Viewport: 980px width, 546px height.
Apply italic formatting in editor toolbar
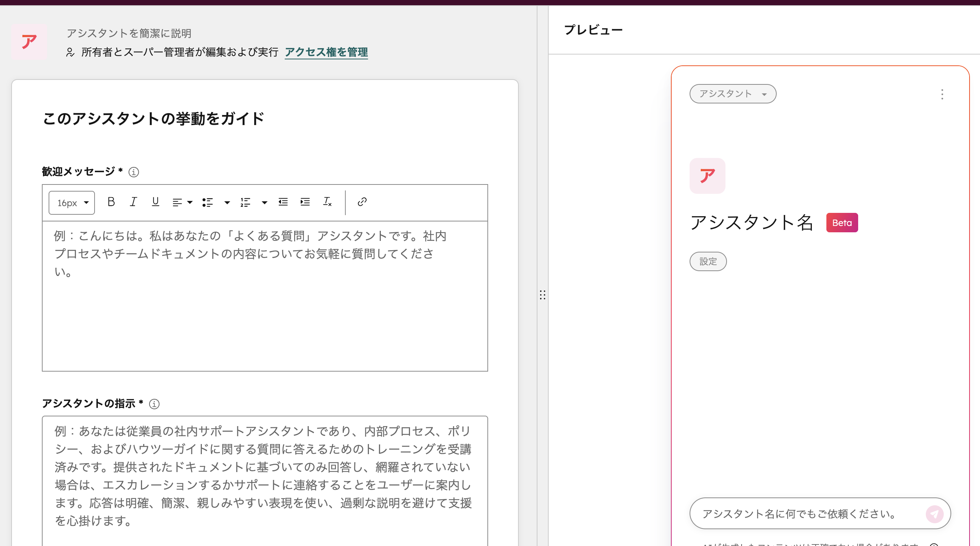(x=133, y=202)
